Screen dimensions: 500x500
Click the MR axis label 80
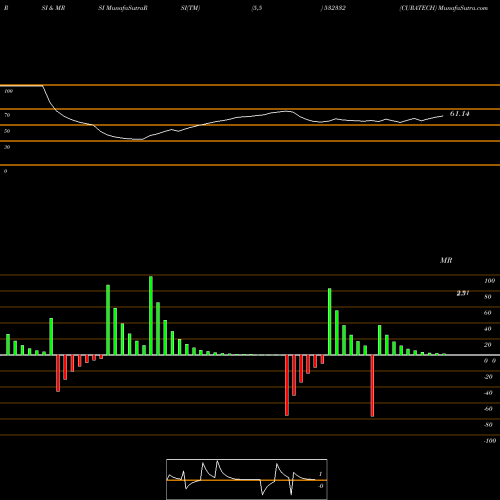488,297
